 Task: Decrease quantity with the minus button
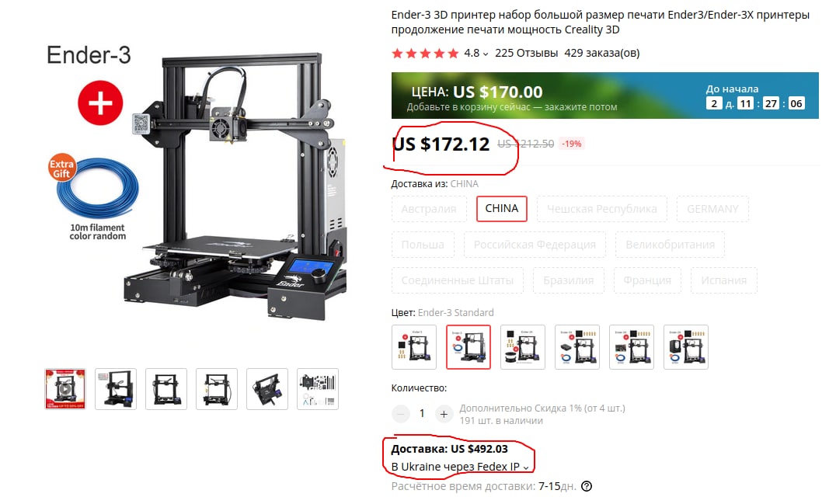(400, 413)
